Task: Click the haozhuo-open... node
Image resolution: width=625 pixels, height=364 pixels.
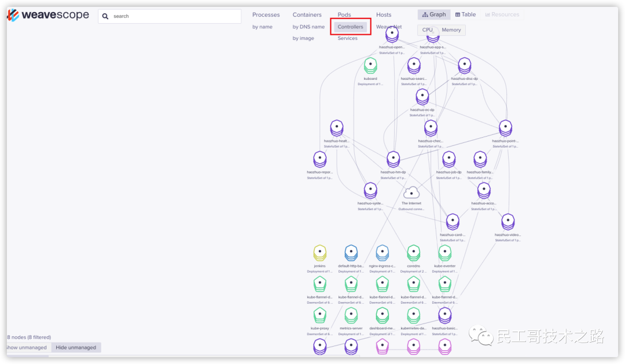Action: pyautogui.click(x=392, y=35)
